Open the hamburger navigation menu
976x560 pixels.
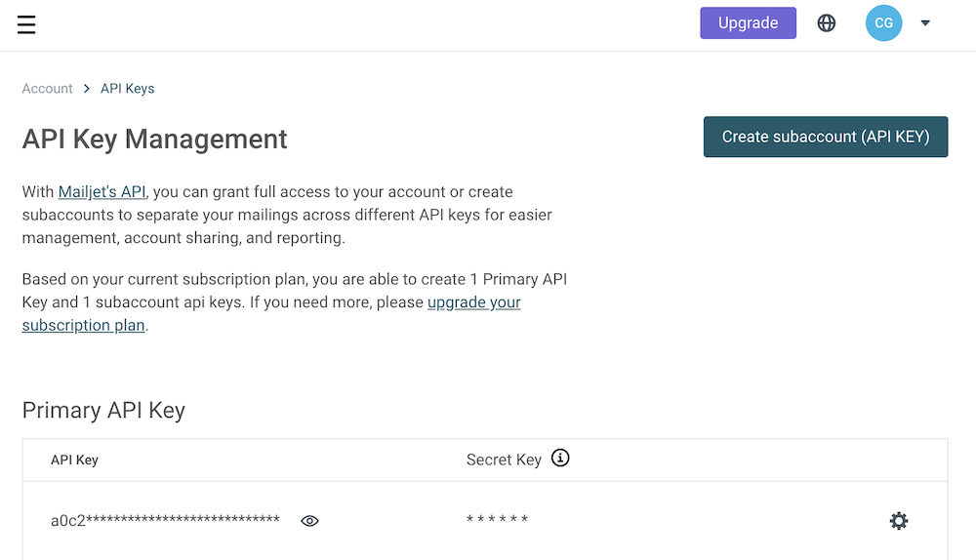tap(26, 24)
